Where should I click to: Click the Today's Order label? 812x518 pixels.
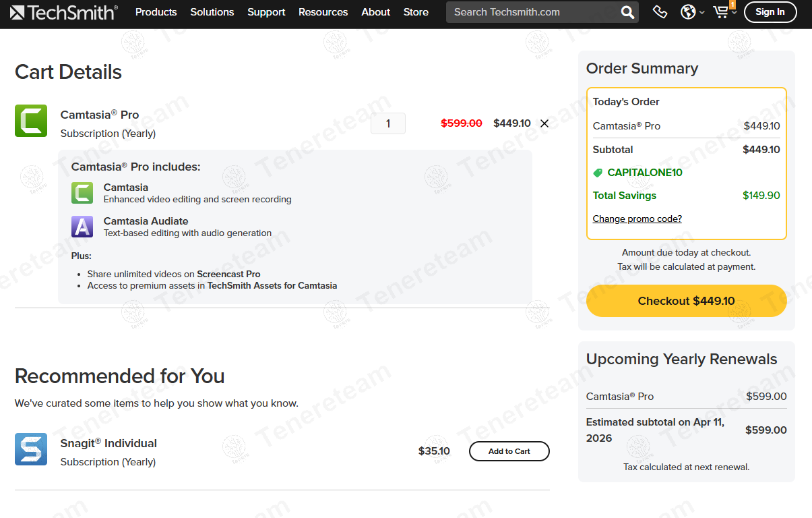click(626, 102)
